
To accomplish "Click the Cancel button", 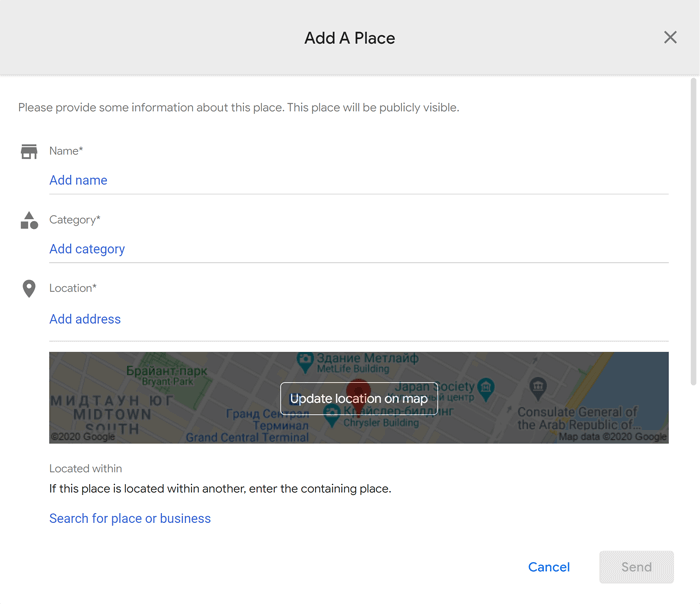I will coord(549,567).
